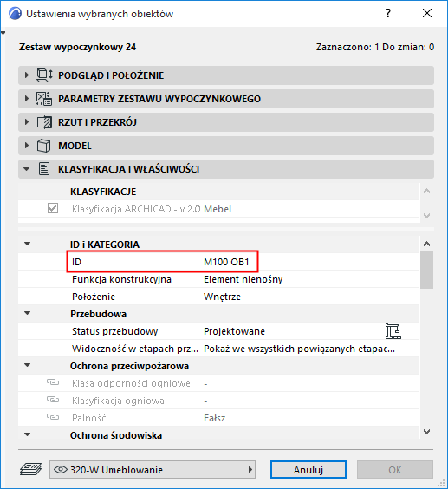
Task: Click the Klasyfikacje list down arrow
Action: (427, 215)
